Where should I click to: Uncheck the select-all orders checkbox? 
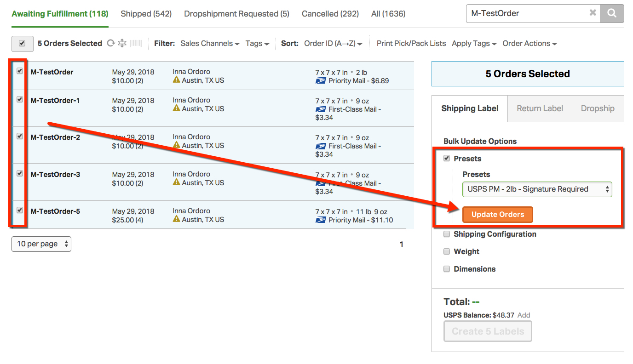tap(22, 43)
